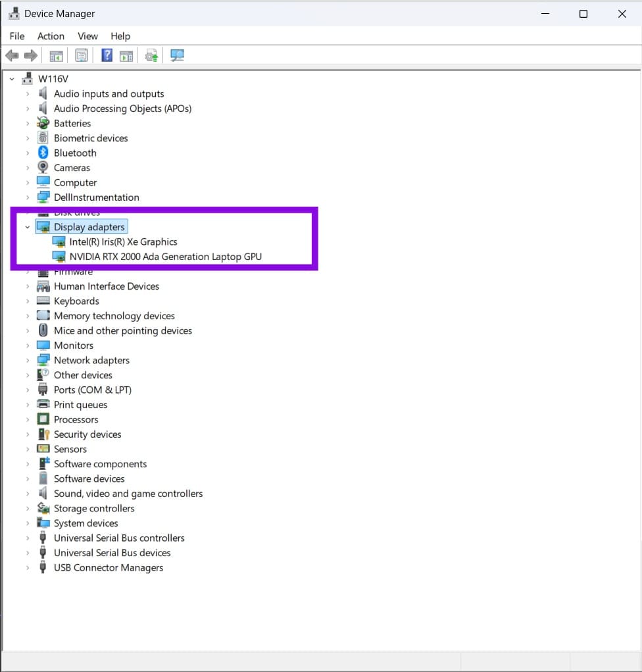Click the Keyboards category icon
The height and width of the screenshot is (672, 642).
(43, 300)
